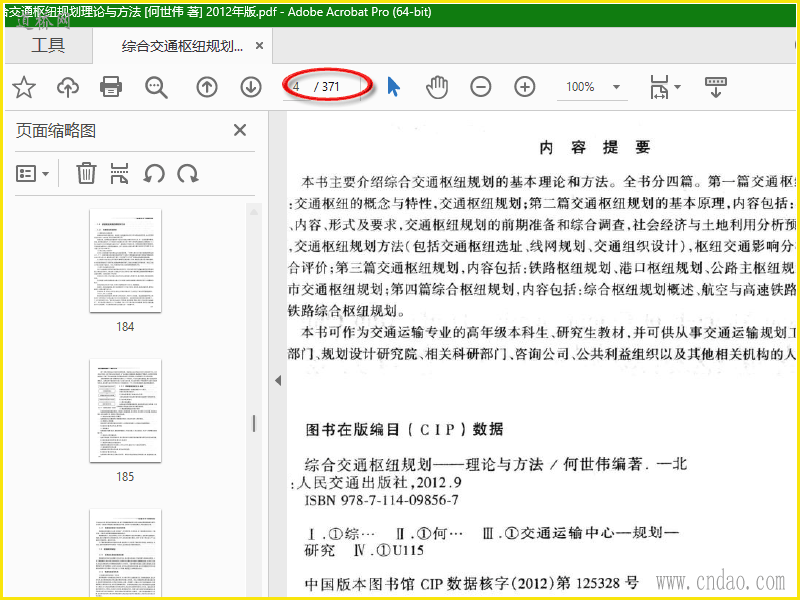Go to next page with down arrow

point(251,87)
